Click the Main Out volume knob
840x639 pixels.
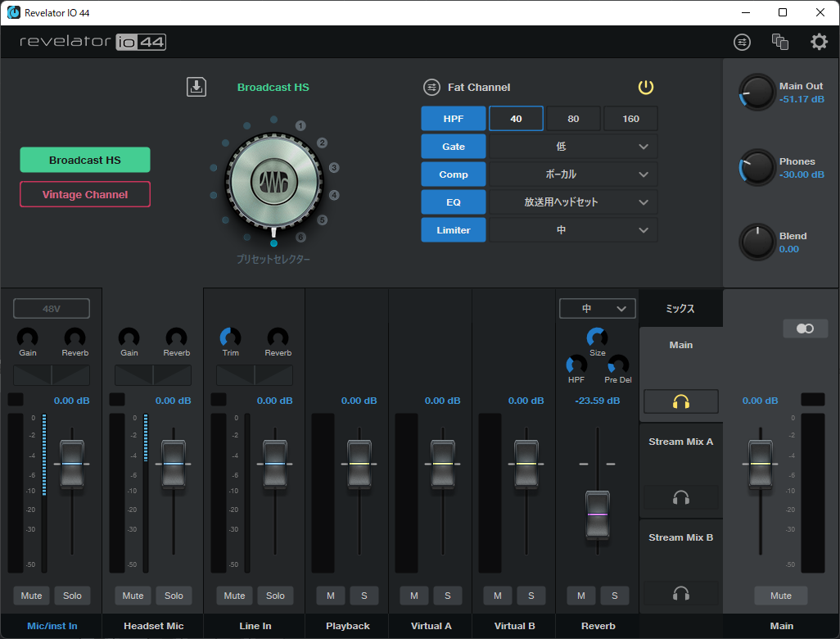pos(757,93)
